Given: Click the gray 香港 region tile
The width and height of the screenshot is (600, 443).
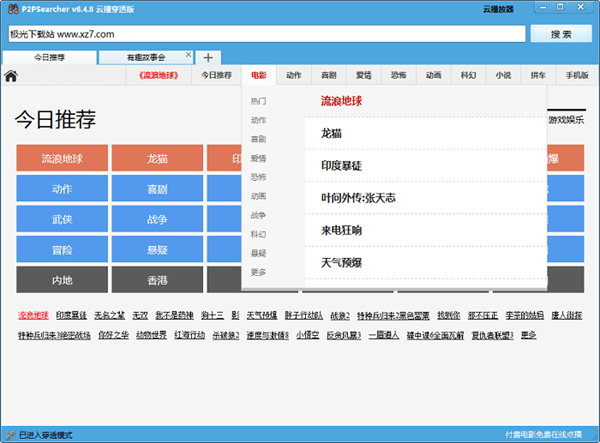Looking at the screenshot, I should (157, 279).
